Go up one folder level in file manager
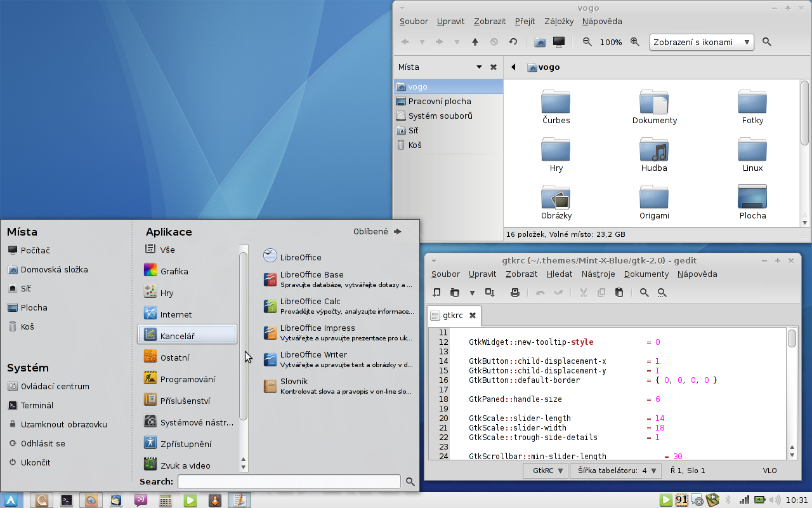Image resolution: width=812 pixels, height=508 pixels. [475, 42]
